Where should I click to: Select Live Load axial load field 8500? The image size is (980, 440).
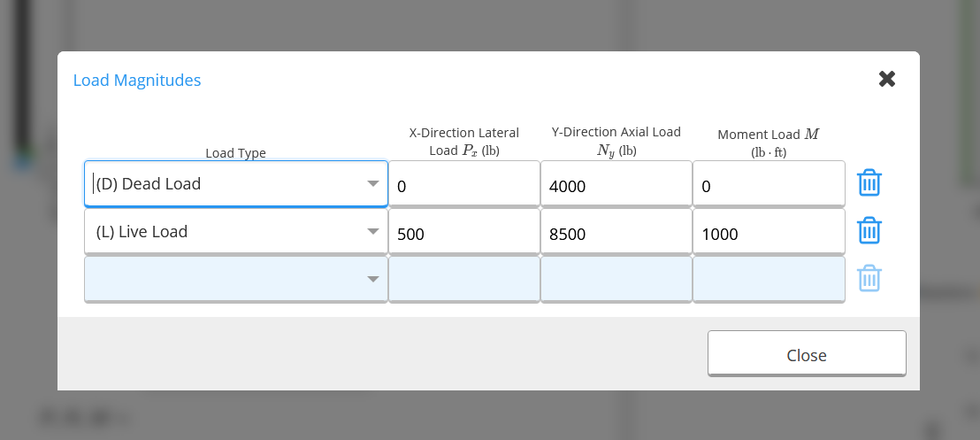coord(616,232)
